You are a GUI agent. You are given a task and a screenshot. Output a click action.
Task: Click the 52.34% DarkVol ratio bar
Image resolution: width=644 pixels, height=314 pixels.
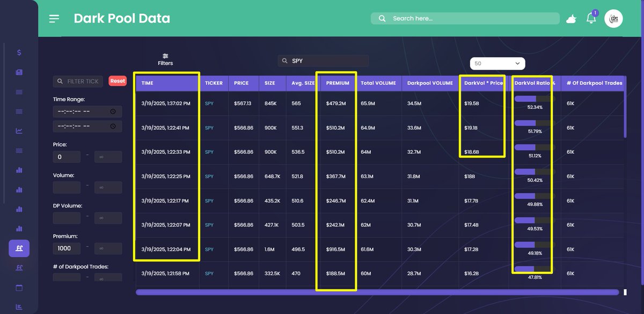(x=534, y=99)
